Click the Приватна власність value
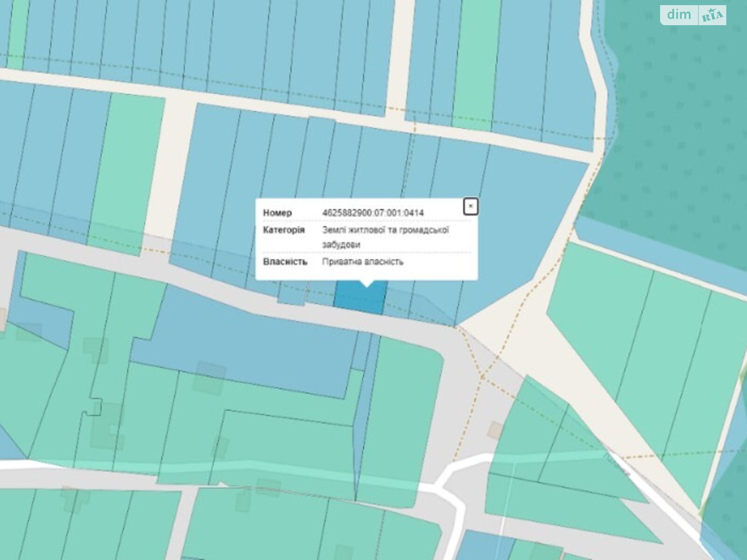Image resolution: width=747 pixels, height=560 pixels. pos(363,262)
